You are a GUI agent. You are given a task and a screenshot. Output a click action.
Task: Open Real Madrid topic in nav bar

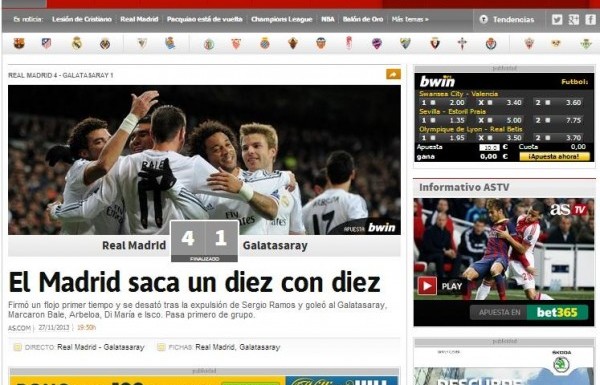[139, 19]
